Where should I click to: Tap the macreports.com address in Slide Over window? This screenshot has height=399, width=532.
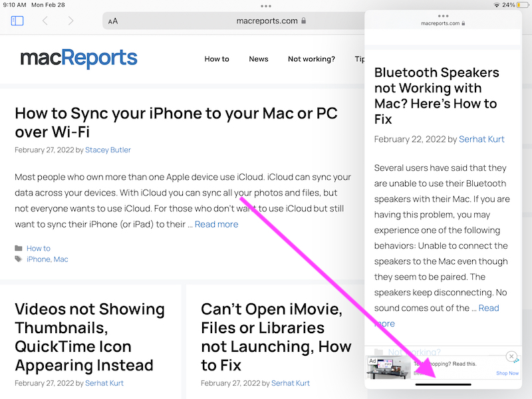443,23
